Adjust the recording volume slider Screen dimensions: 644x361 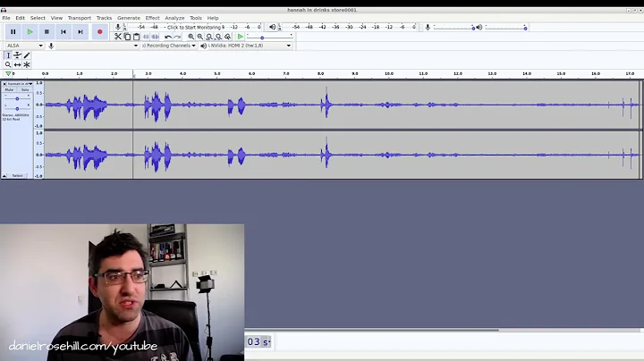click(454, 28)
